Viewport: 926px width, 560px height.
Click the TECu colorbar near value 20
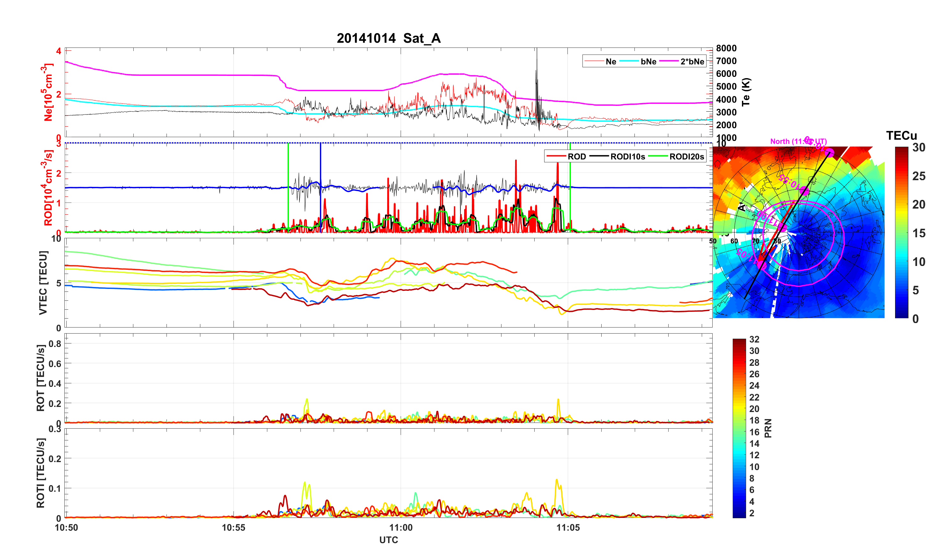point(901,205)
